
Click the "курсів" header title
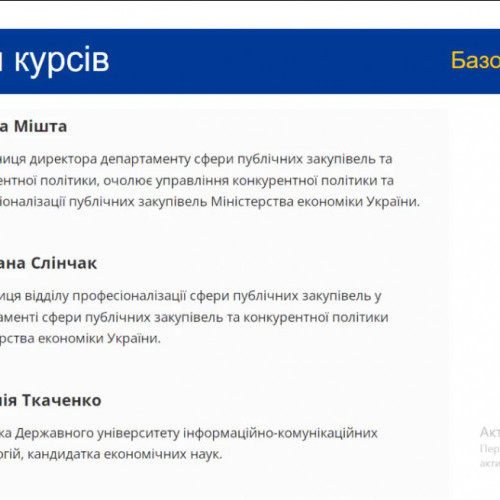tap(62, 61)
